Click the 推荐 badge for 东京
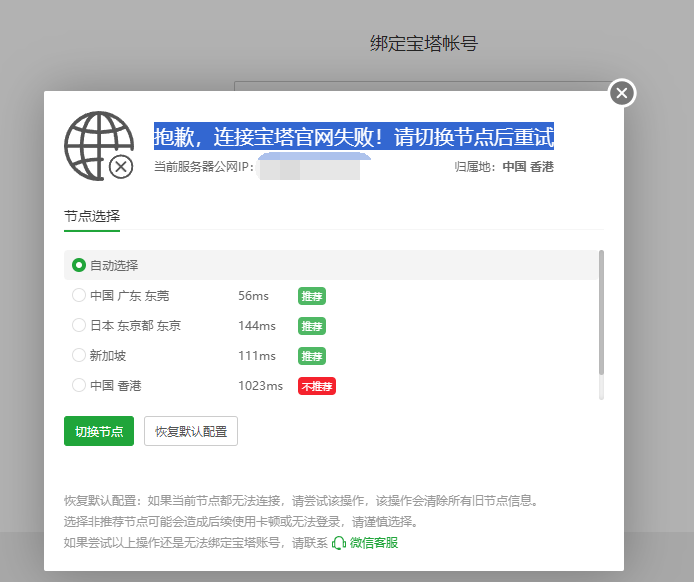The height and width of the screenshot is (582, 694). (312, 326)
